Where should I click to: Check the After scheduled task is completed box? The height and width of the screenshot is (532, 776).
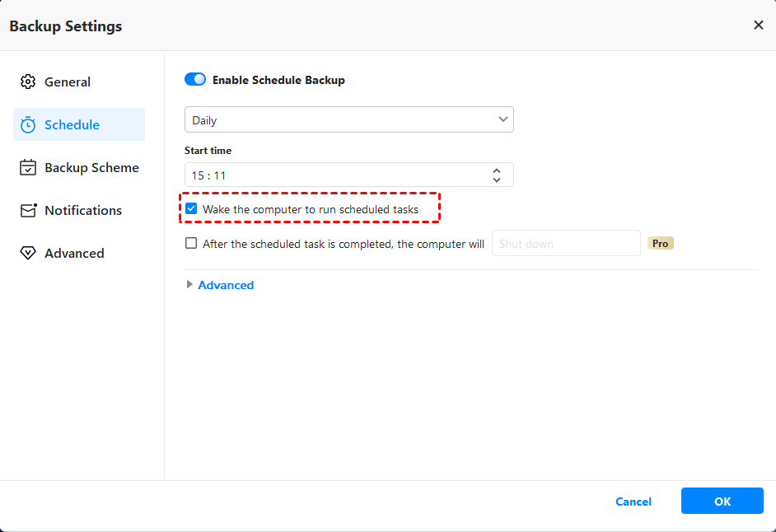pyautogui.click(x=191, y=244)
